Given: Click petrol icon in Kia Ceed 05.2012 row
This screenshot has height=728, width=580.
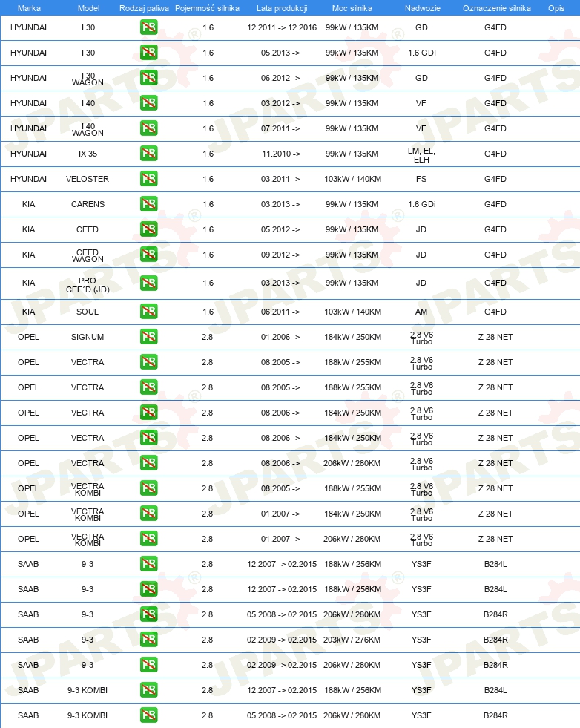Looking at the screenshot, I should pyautogui.click(x=149, y=229).
